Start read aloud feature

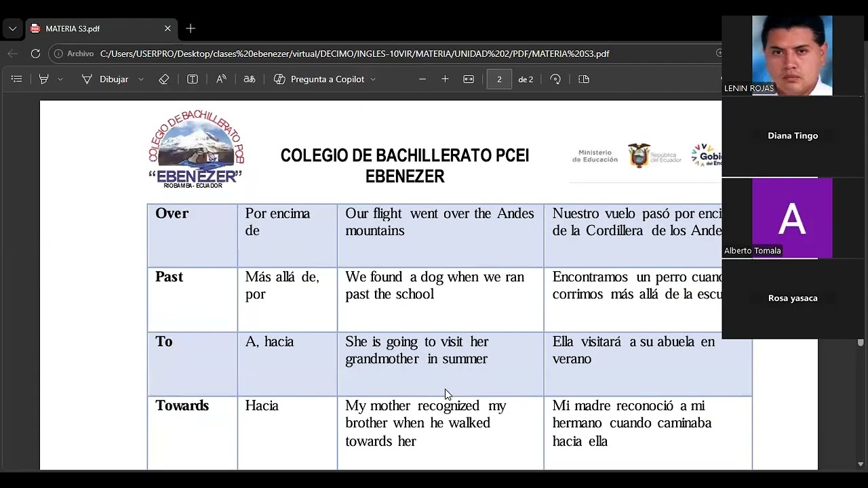click(x=221, y=79)
